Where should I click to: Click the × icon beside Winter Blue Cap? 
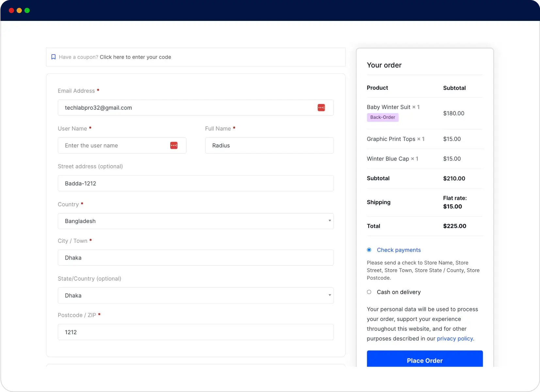(413, 159)
